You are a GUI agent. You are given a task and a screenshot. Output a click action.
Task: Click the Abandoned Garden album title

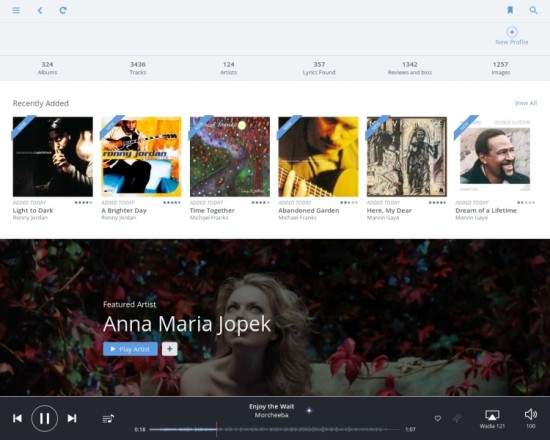[309, 211]
